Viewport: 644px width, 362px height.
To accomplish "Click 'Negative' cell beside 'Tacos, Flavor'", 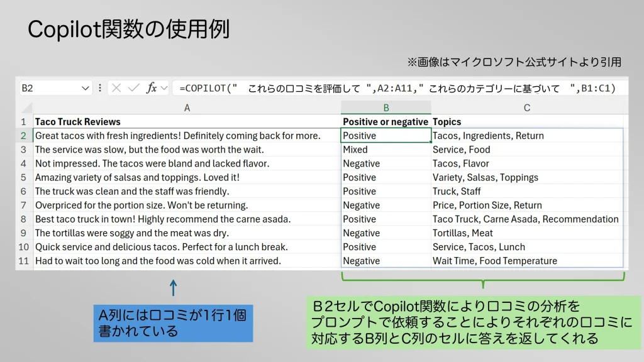I will (386, 164).
